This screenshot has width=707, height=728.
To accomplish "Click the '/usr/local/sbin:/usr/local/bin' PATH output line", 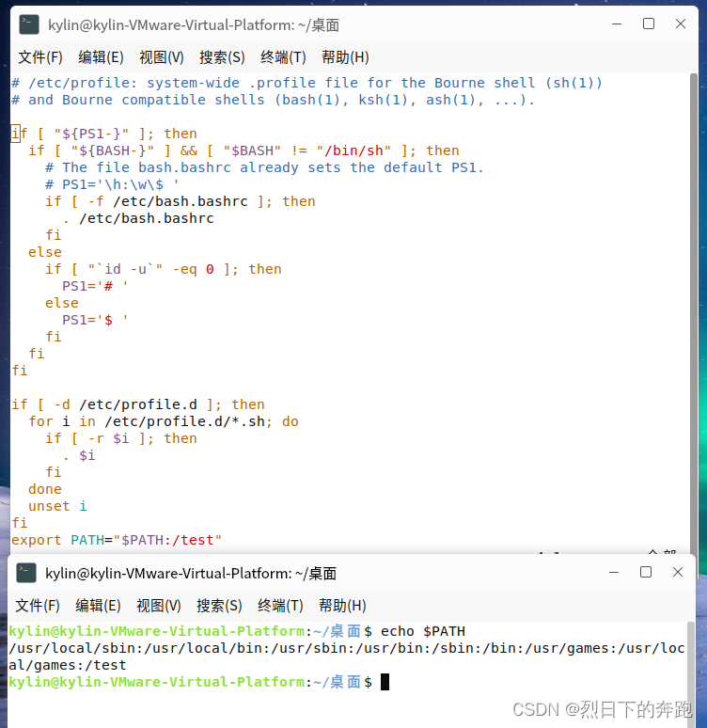I will point(347,648).
